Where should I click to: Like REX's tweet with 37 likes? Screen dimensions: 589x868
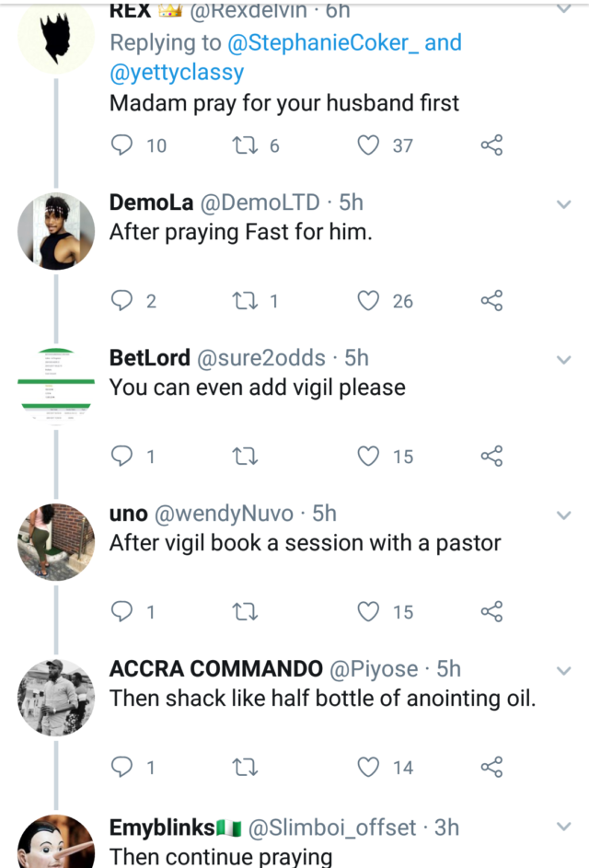369,145
